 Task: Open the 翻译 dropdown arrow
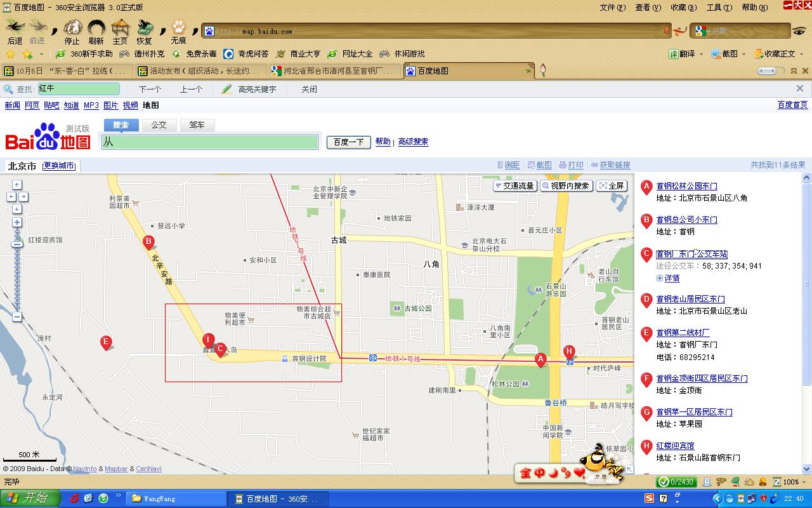701,55
